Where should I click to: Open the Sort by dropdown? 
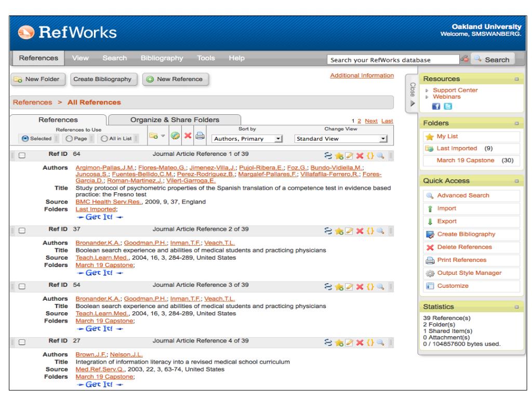click(247, 138)
